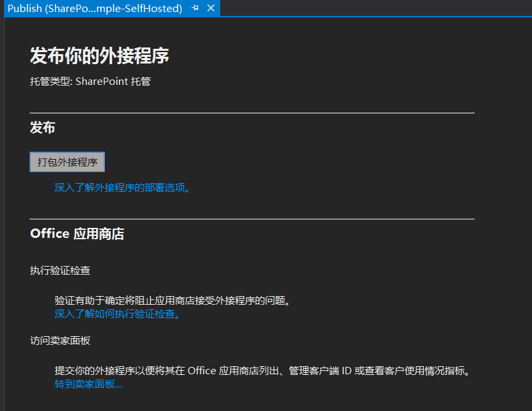
Task: Pin the Publish document tab
Action: pyautogui.click(x=196, y=8)
